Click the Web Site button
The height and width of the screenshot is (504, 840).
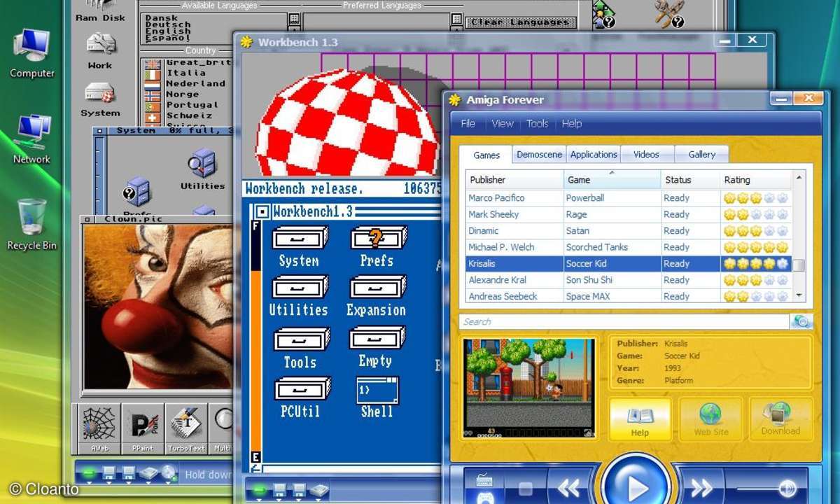pos(711,419)
